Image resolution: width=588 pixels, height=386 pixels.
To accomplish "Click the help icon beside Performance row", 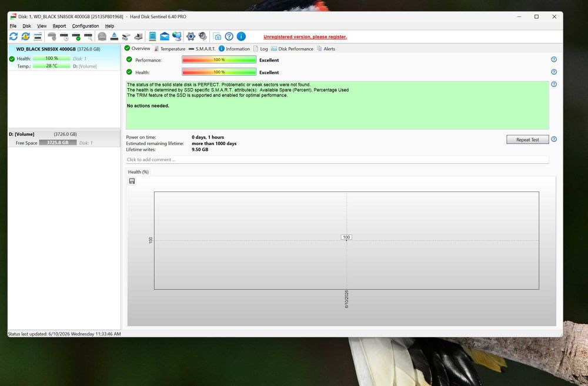I will pyautogui.click(x=554, y=59).
